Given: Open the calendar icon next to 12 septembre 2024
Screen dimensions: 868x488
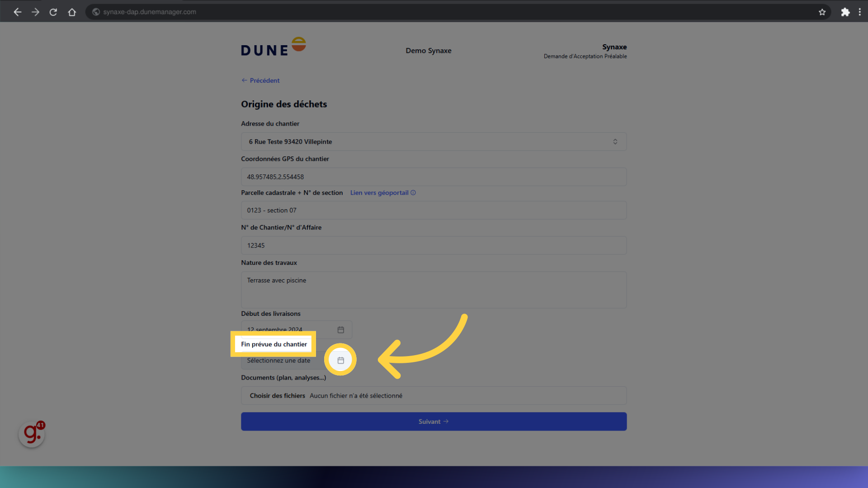Looking at the screenshot, I should [340, 329].
